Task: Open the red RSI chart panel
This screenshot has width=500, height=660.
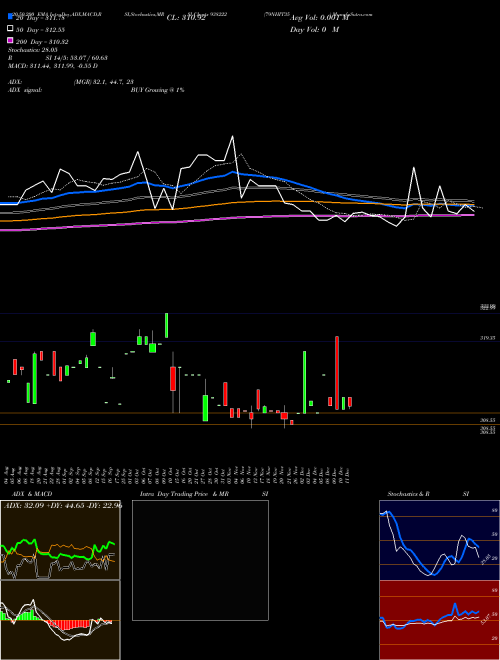Action: (439, 620)
